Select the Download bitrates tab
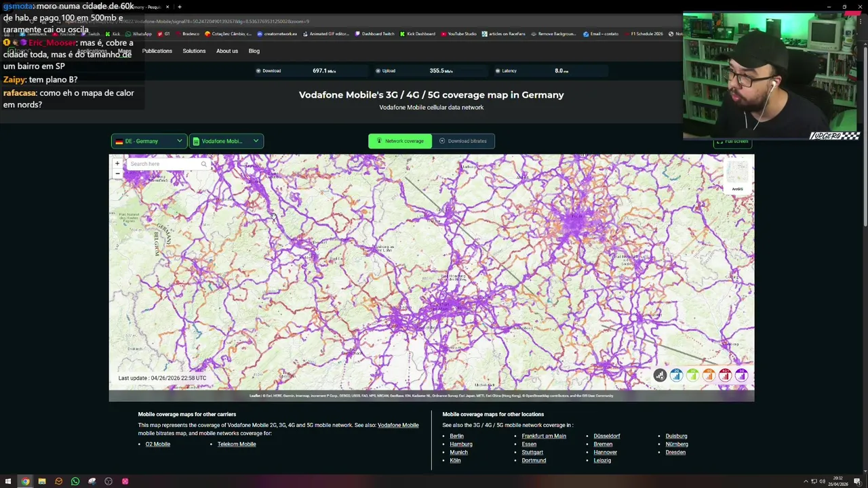The image size is (868, 488). click(x=463, y=141)
